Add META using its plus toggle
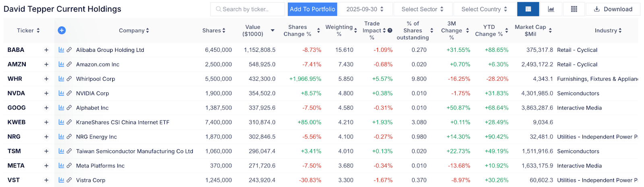The image size is (644, 187). (x=46, y=166)
